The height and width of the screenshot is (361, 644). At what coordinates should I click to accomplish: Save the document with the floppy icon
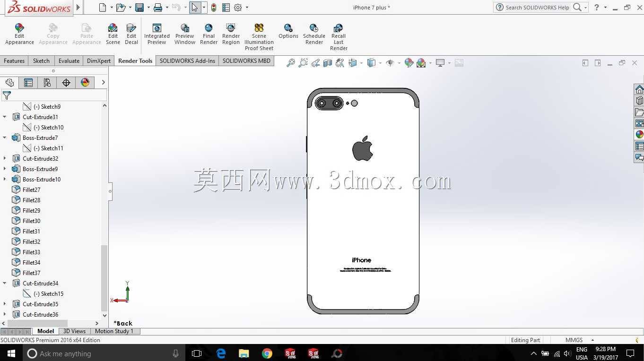pos(139,8)
